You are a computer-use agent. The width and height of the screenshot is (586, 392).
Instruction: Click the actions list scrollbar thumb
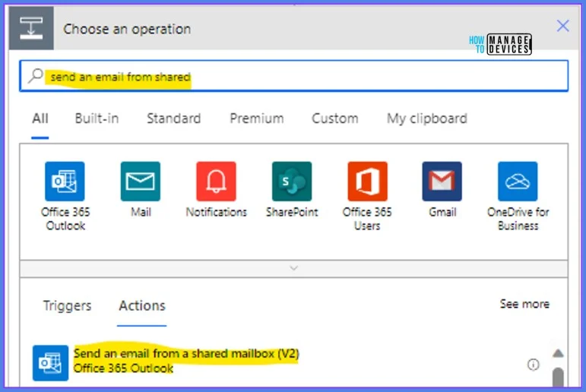click(x=558, y=377)
